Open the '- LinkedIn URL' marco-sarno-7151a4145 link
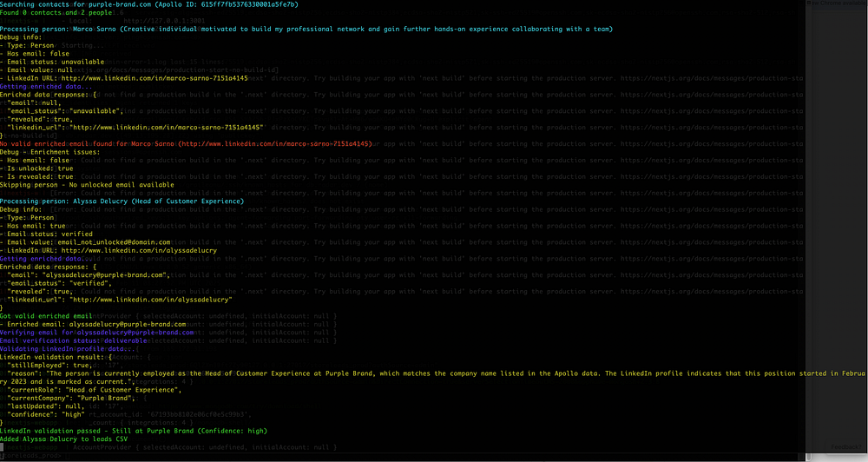This screenshot has width=868, height=462. [x=155, y=78]
